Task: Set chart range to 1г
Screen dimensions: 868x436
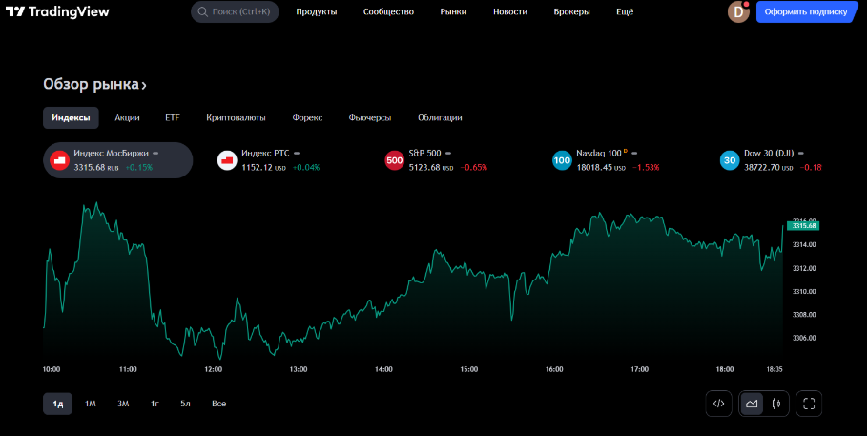Action: 155,404
